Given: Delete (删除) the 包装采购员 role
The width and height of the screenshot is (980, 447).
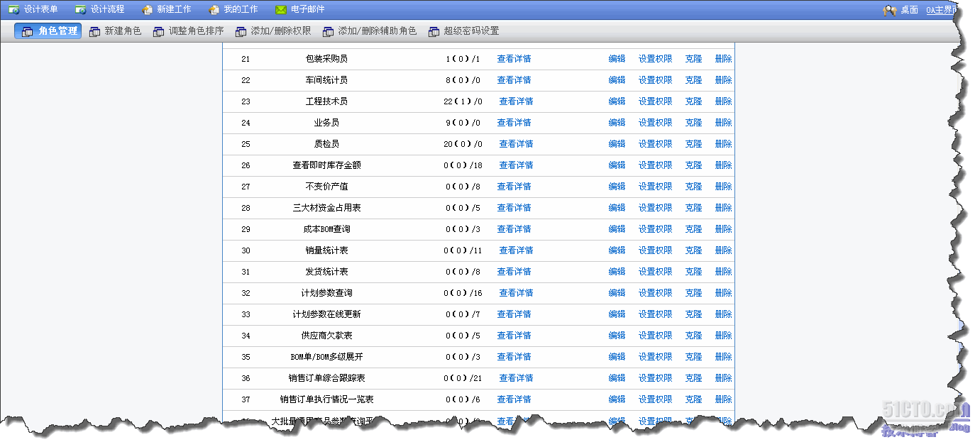Looking at the screenshot, I should tap(724, 59).
